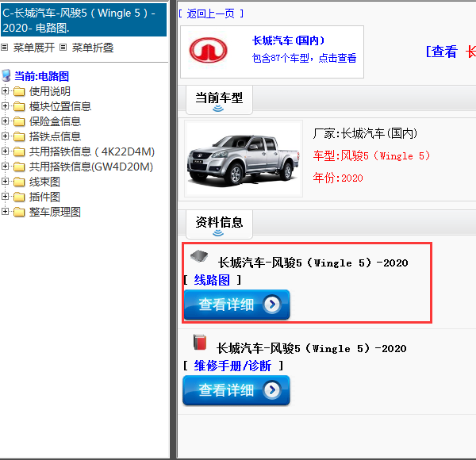Image resolution: width=476 pixels, height=460 pixels.
Task: Click the 模块位置信息 folder icon
Action: (19, 106)
